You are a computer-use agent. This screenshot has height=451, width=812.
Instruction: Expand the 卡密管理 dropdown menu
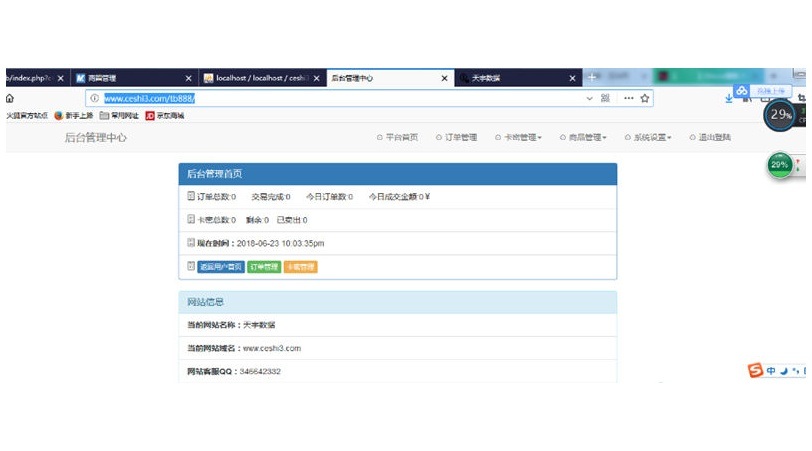click(518, 137)
